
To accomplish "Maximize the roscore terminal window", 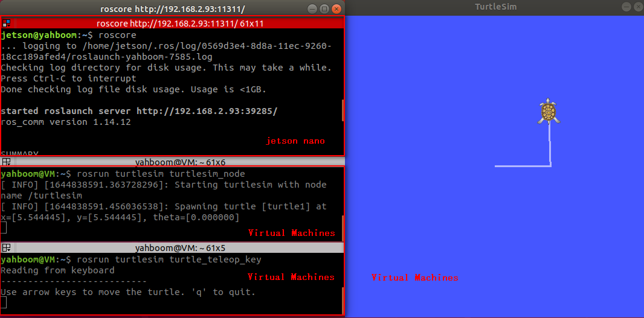I will tap(324, 8).
